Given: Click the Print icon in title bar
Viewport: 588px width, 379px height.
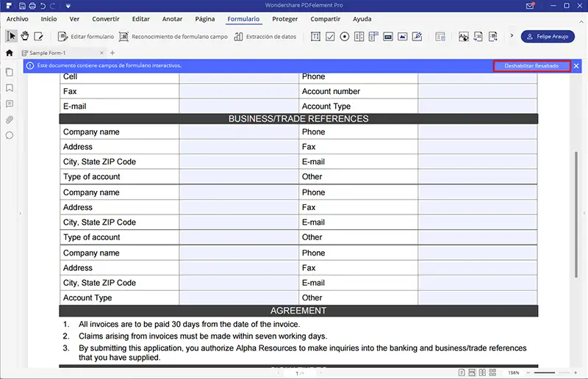Looking at the screenshot, I should pyautogui.click(x=32, y=6).
